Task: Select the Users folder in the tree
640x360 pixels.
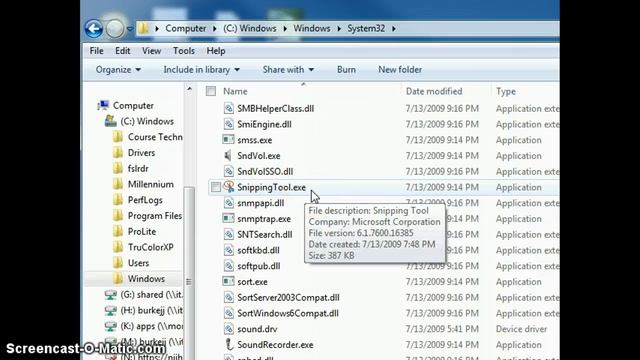Action: pyautogui.click(x=138, y=263)
